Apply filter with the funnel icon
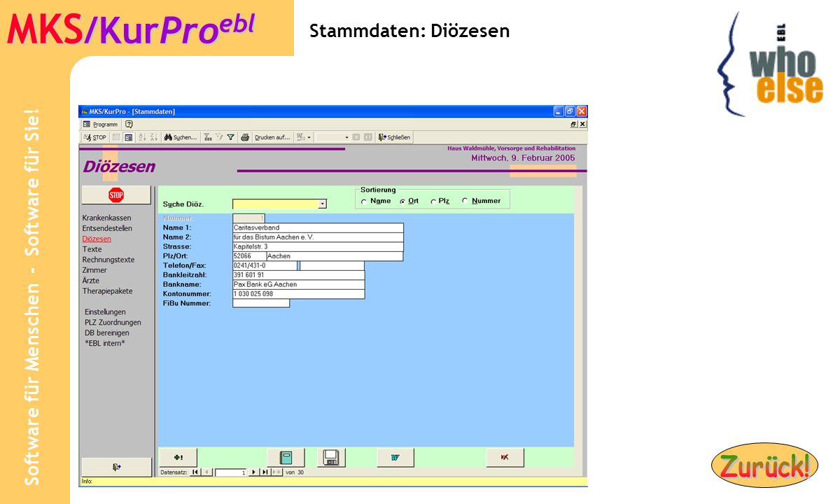840x504 pixels. (231, 137)
